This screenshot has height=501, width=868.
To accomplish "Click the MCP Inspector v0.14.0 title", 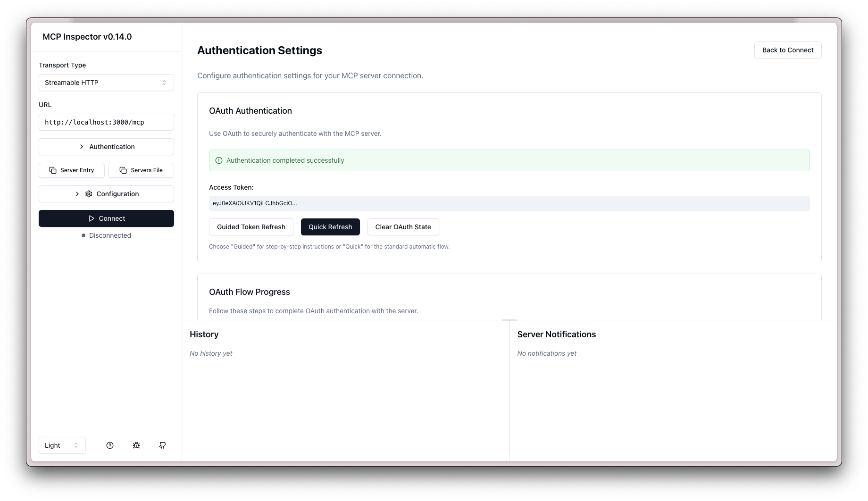I will click(87, 37).
